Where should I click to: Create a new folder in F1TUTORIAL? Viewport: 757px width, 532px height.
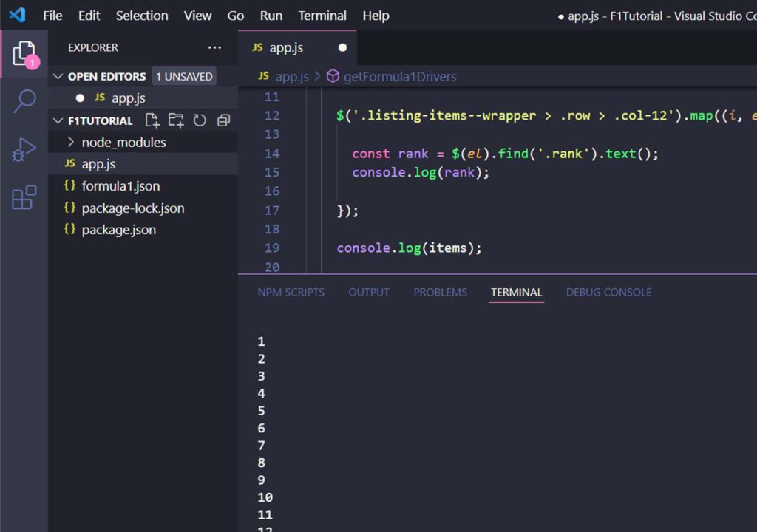[176, 120]
